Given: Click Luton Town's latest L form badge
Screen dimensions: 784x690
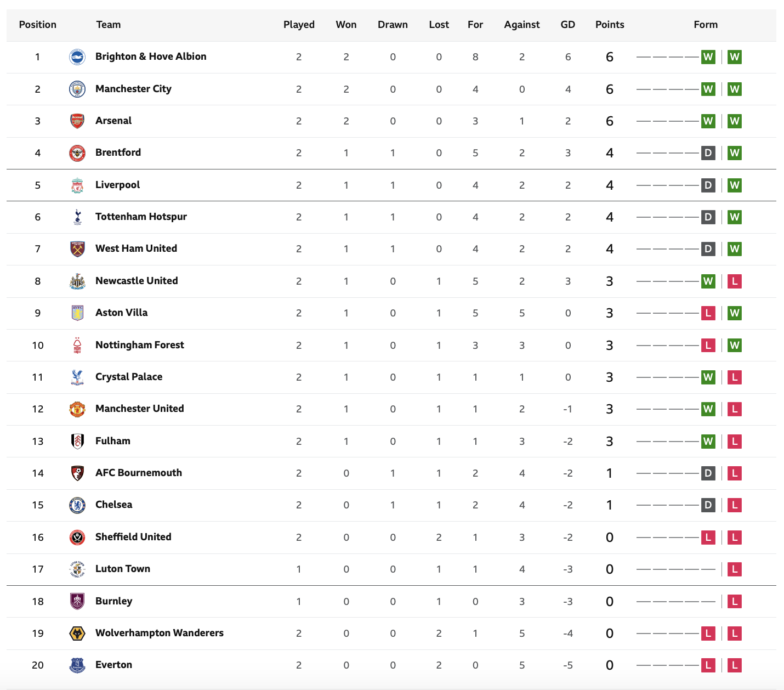Looking at the screenshot, I should (735, 569).
